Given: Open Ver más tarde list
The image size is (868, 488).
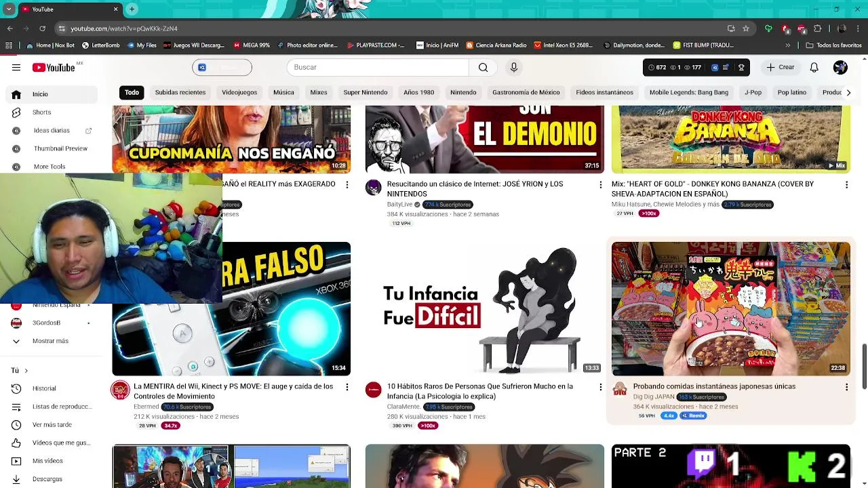Looking at the screenshot, I should click(52, 425).
